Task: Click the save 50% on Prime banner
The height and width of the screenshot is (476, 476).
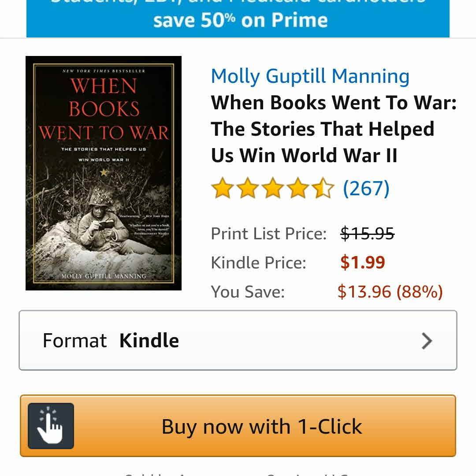Action: pos(238,19)
